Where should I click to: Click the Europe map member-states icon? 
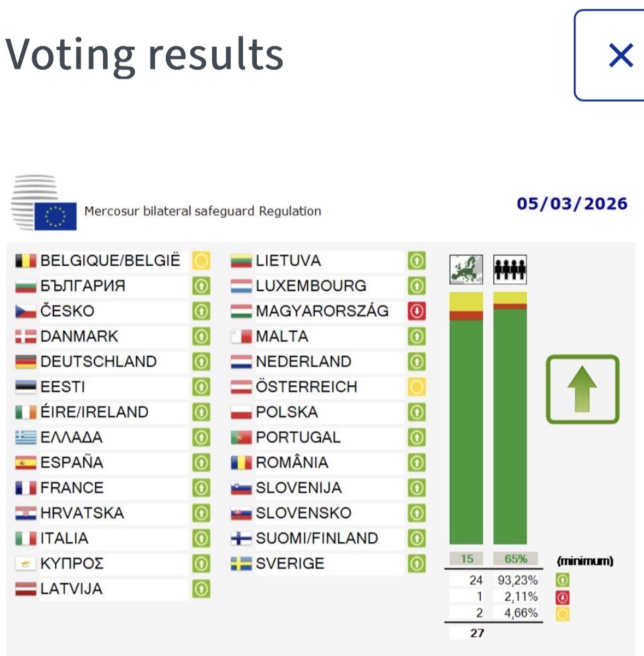466,270
